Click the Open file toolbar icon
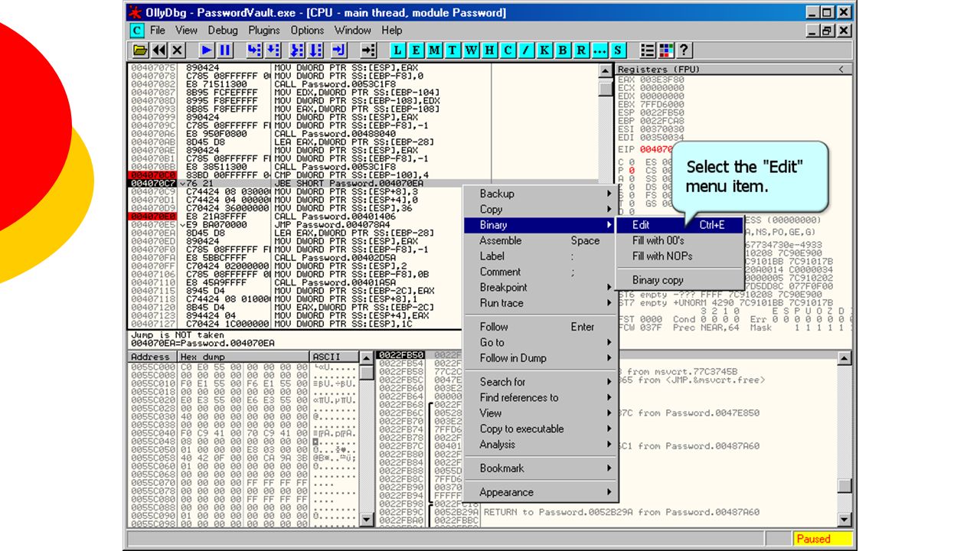This screenshot has height=551, width=980. point(140,51)
